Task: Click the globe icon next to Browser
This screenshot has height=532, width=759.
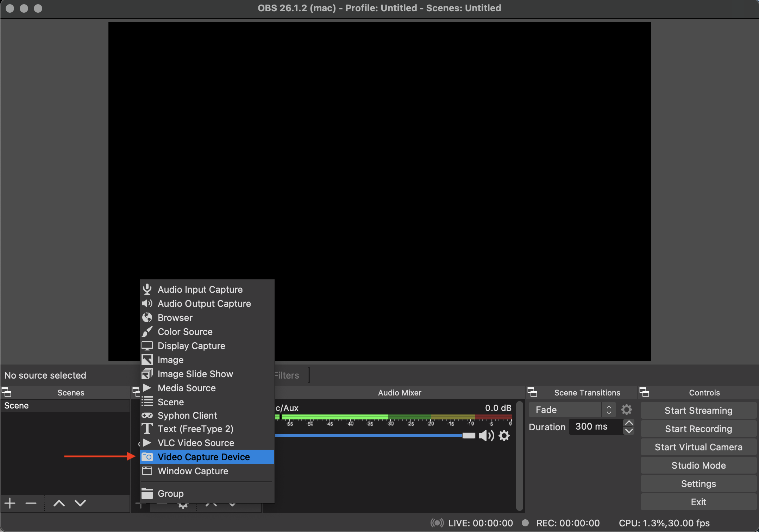Action: (x=147, y=317)
